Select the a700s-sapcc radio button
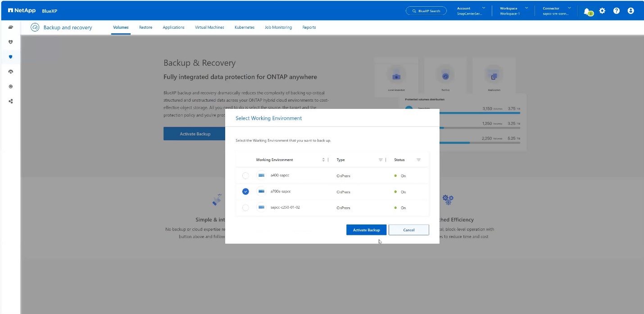 (245, 192)
